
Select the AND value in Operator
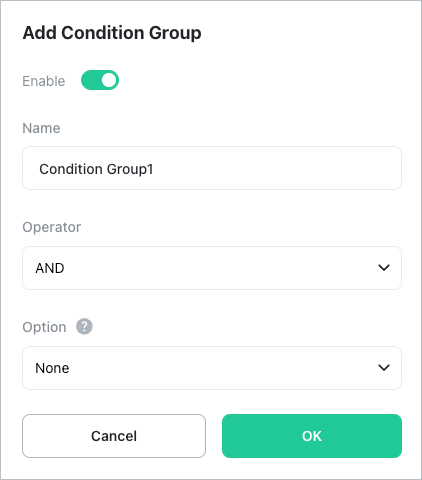pyautogui.click(x=50, y=268)
